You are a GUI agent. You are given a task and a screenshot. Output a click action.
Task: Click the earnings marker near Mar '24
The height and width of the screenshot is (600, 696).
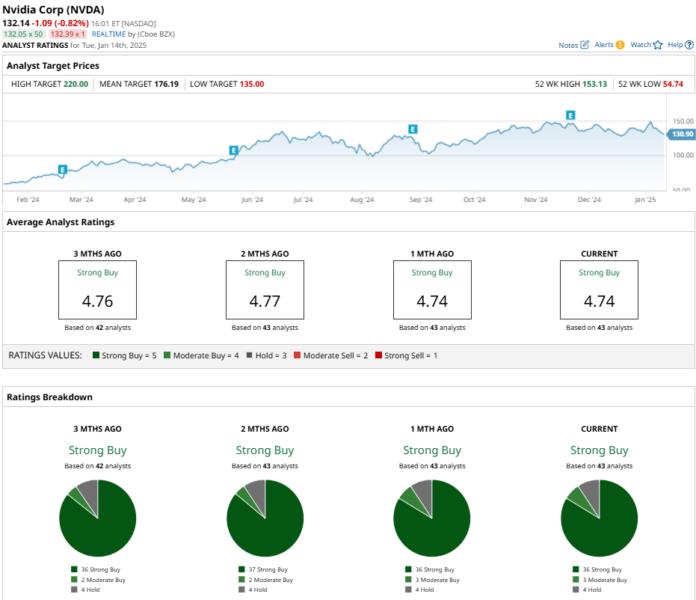point(63,169)
